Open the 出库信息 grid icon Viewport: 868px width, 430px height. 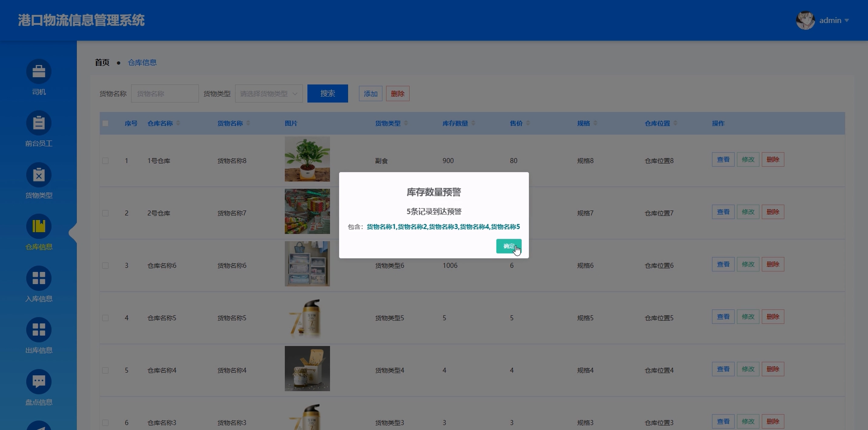tap(39, 330)
